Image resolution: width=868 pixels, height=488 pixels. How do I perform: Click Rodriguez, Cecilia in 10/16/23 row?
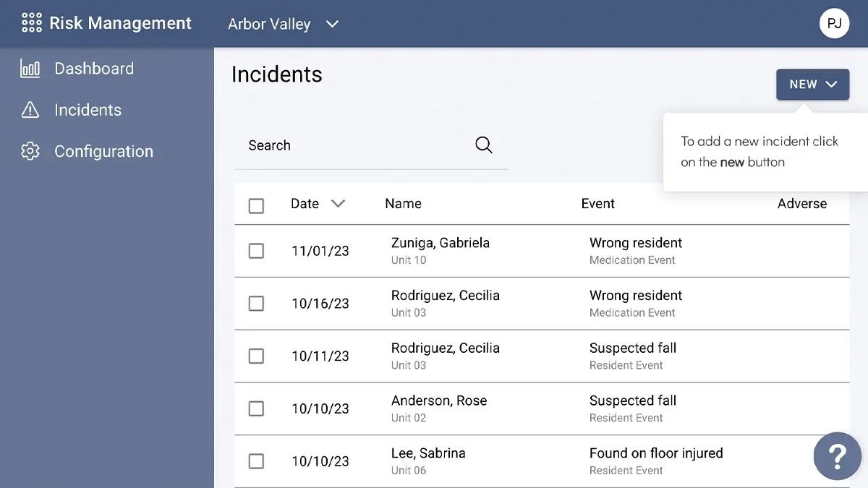tap(446, 296)
